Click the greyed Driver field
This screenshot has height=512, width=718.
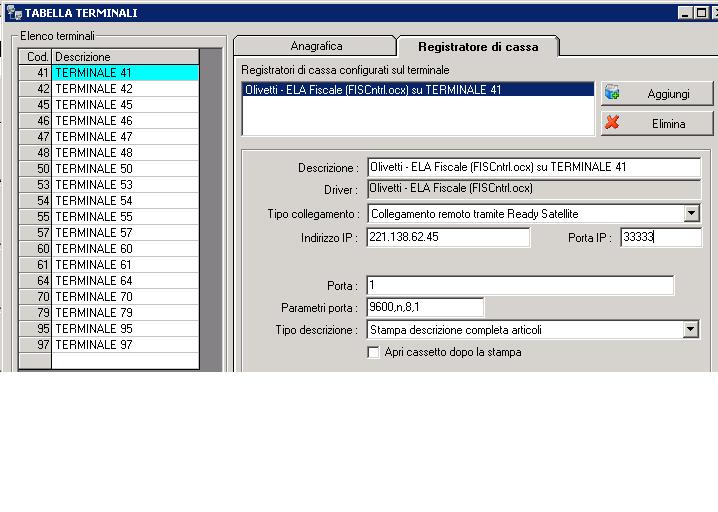(x=534, y=189)
